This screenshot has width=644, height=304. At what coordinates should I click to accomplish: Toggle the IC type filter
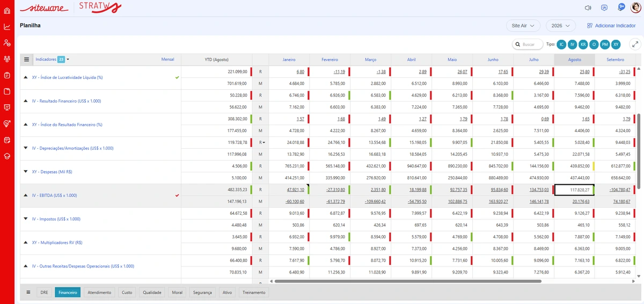point(561,45)
